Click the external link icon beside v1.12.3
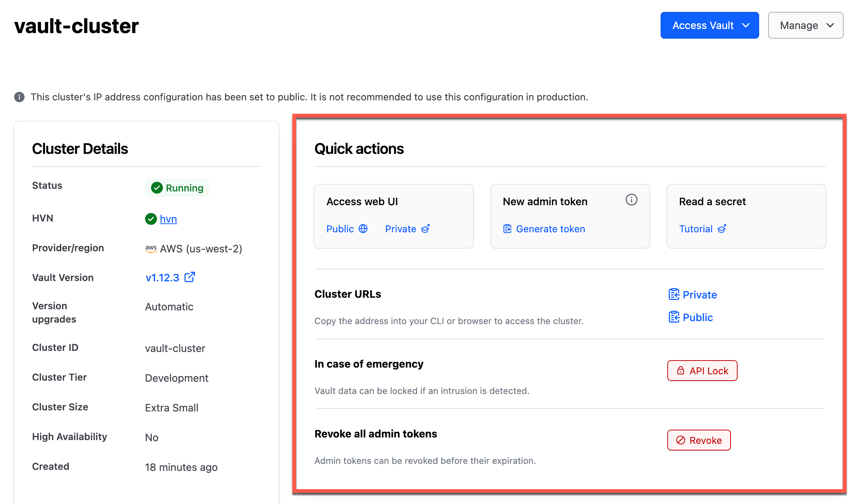857x504 pixels. coord(190,277)
